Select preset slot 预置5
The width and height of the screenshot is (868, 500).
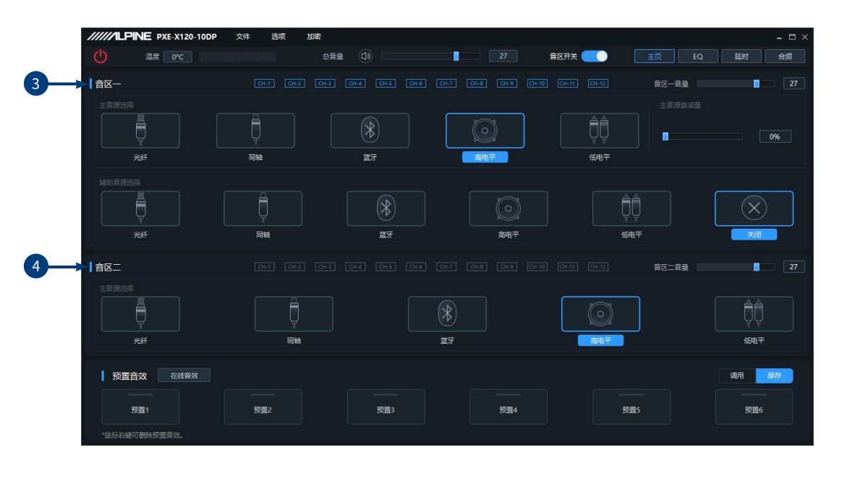[x=631, y=407]
